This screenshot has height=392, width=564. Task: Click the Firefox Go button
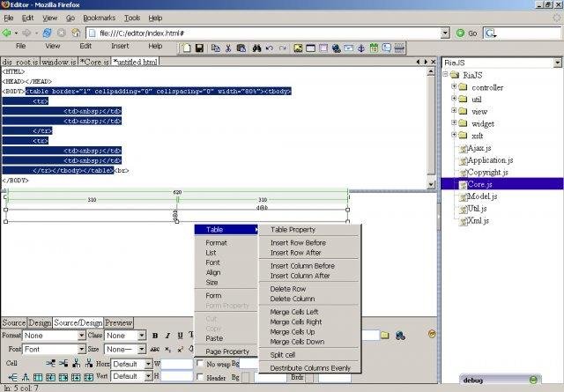click(x=465, y=33)
